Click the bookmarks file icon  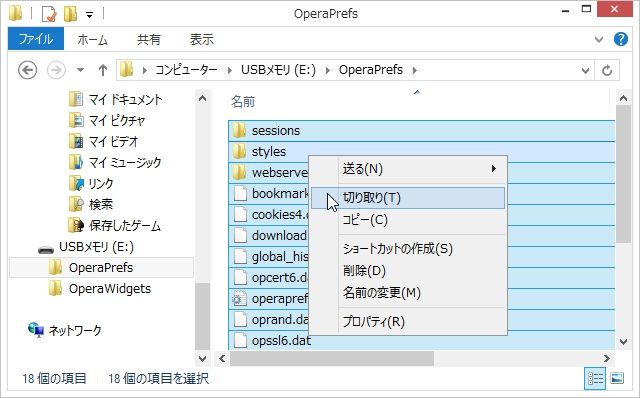click(x=240, y=193)
